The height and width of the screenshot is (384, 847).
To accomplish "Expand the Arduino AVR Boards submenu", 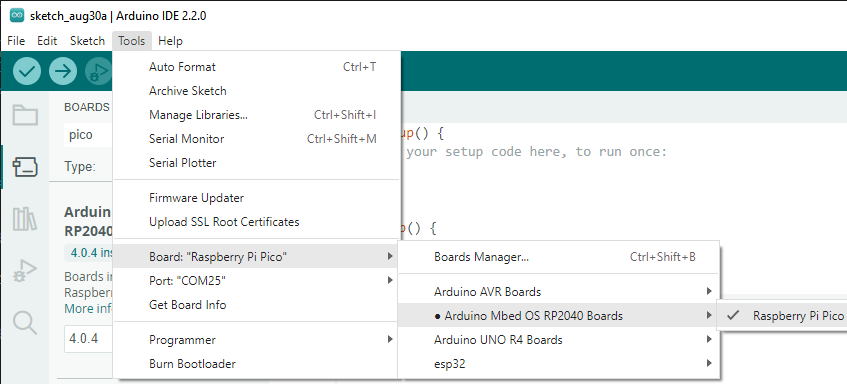I will click(x=559, y=292).
